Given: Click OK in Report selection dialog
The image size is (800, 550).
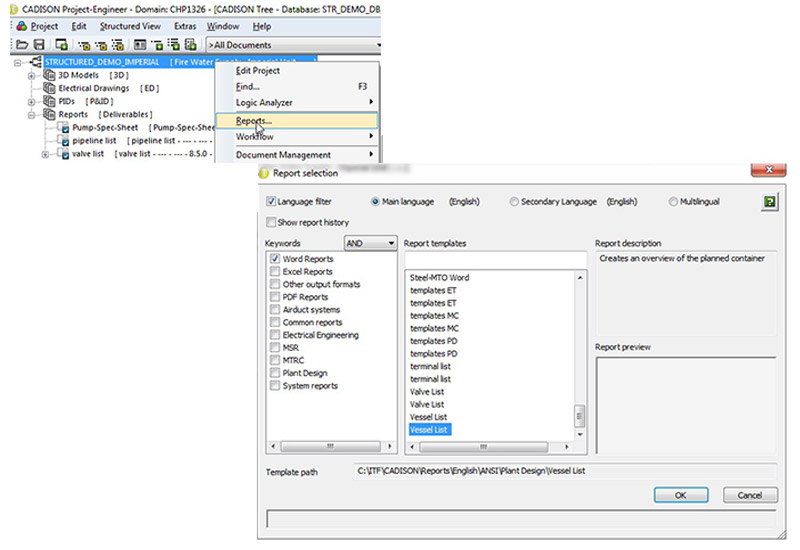Looking at the screenshot, I should point(681,495).
